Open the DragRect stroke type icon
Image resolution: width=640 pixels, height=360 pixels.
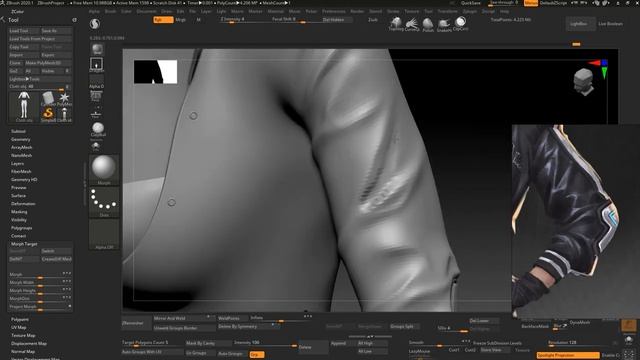[x=96, y=64]
